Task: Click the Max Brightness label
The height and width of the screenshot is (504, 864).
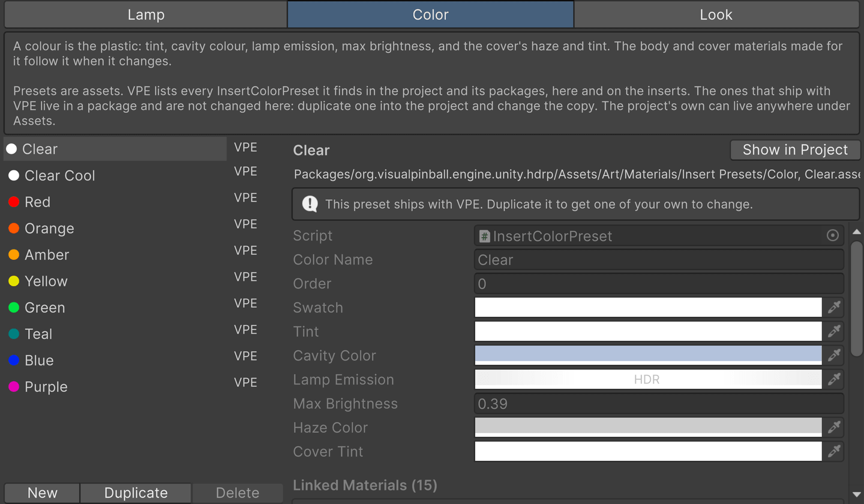Action: [x=345, y=404]
